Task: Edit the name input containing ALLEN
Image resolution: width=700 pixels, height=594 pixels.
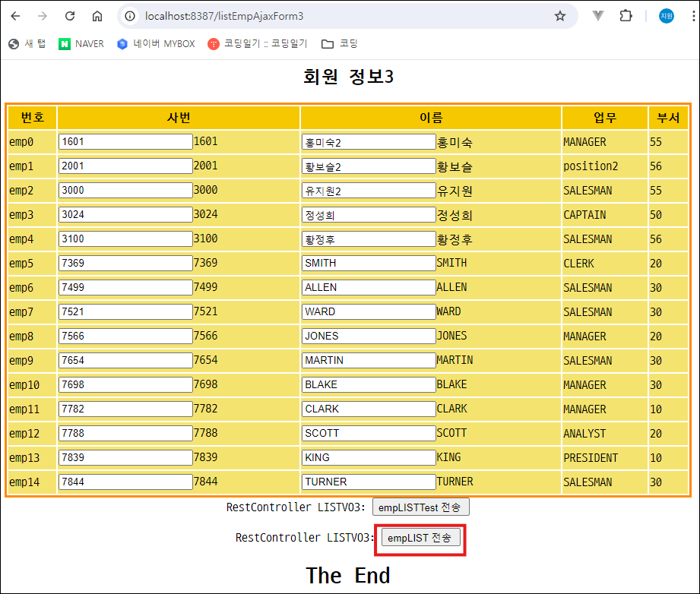Action: point(369,287)
